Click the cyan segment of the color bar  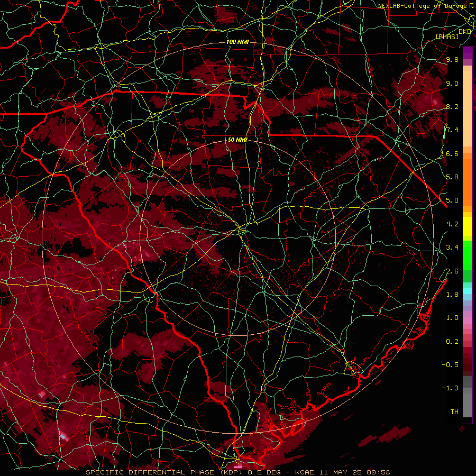click(467, 291)
